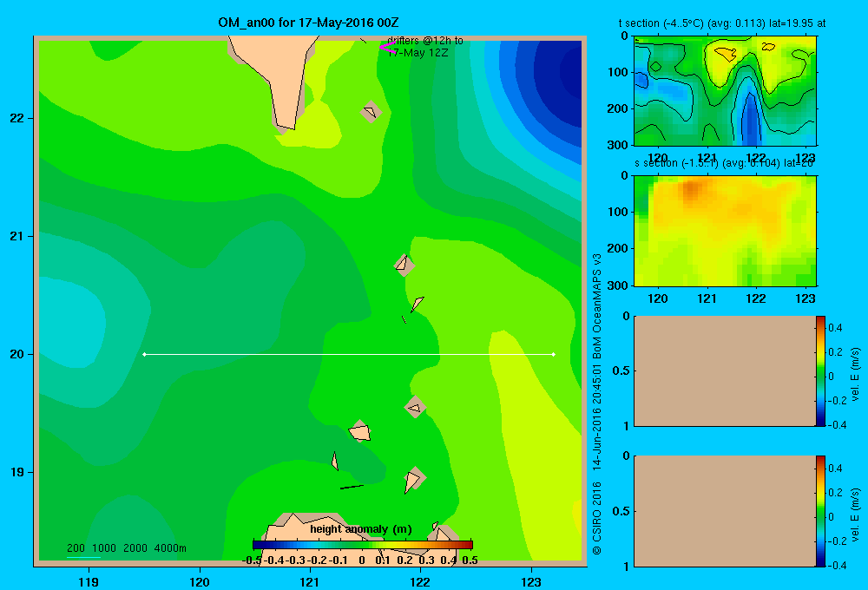Click the 'drifters @12h to 17-May 12Z' label
Screen dimensions: 868x590
(424, 47)
